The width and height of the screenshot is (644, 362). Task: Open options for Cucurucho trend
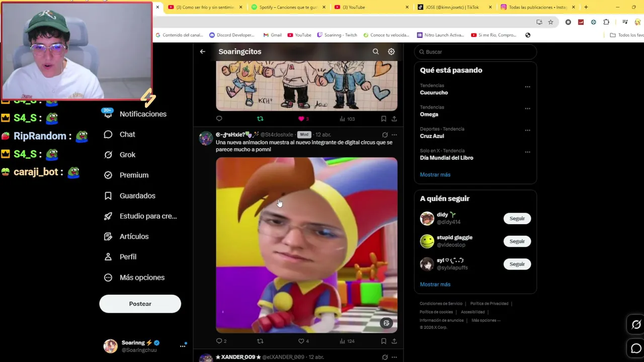click(527, 86)
